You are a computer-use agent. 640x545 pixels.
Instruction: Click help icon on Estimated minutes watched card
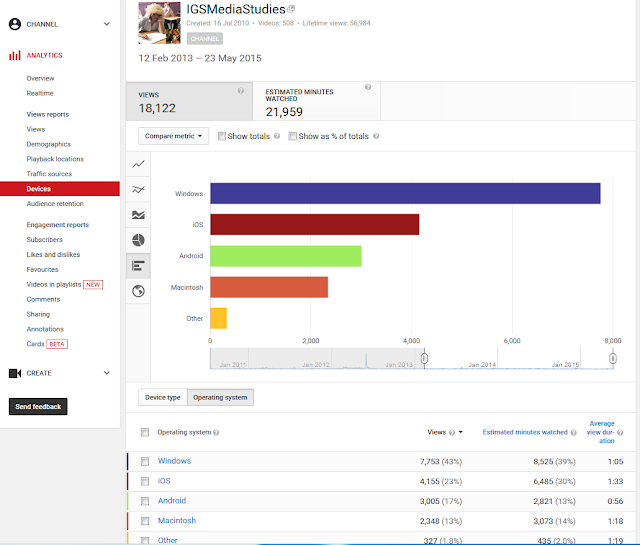[x=368, y=87]
